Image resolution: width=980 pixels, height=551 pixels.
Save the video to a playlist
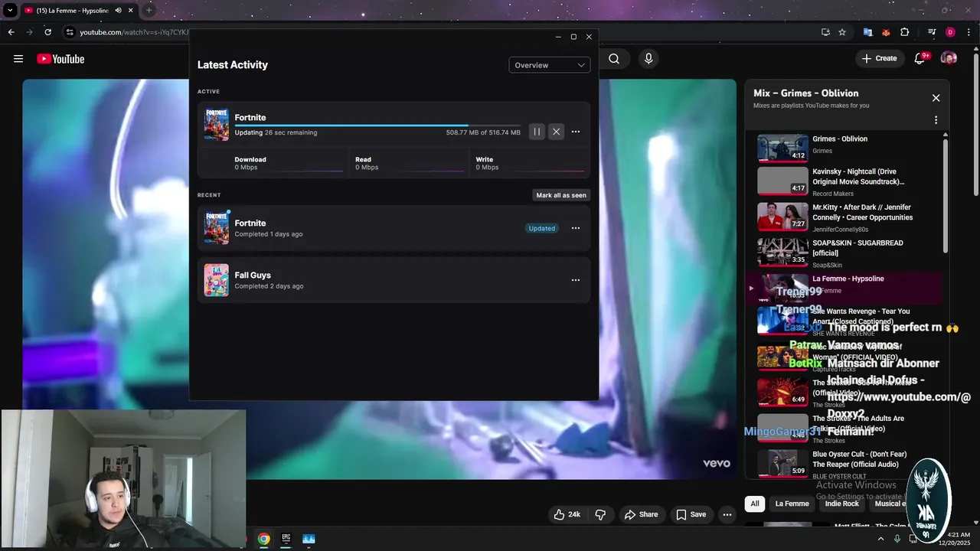click(x=691, y=514)
